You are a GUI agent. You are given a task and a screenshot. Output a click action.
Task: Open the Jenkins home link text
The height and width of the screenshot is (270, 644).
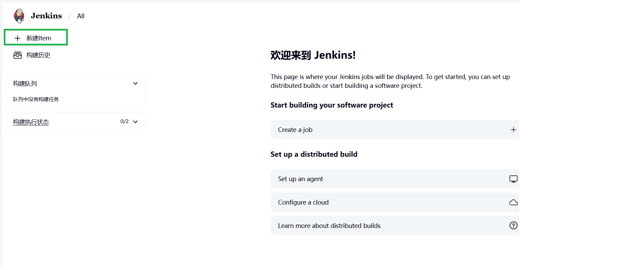coord(46,16)
